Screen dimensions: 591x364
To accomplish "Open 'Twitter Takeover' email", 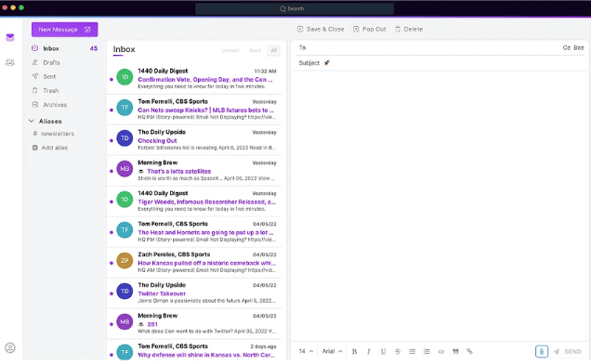I will click(x=194, y=292).
